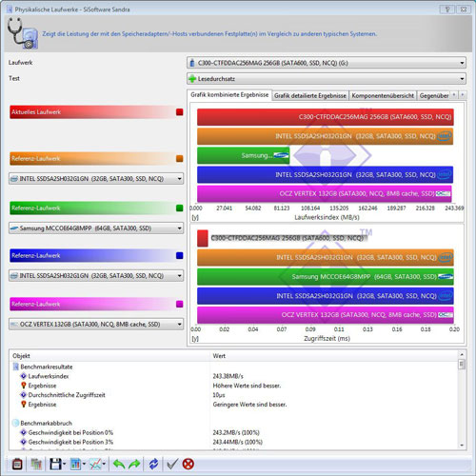The height and width of the screenshot is (476, 476).
Task: Click the text Geringere Werte sind besser
Action: tap(249, 405)
